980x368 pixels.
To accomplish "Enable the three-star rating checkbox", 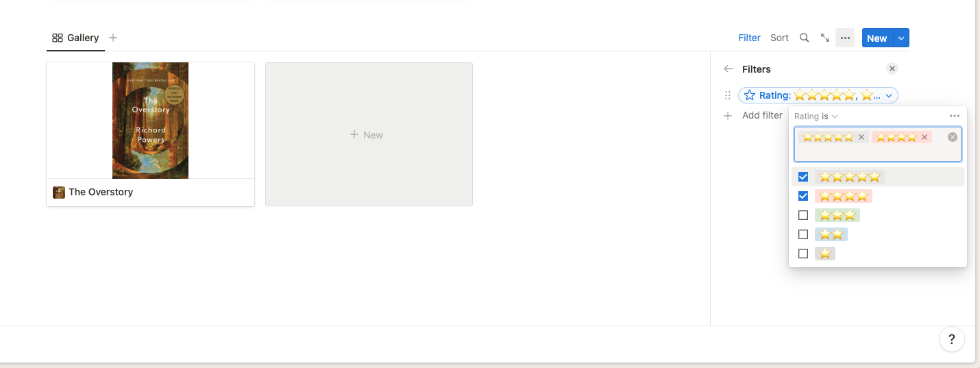I will pyautogui.click(x=803, y=215).
